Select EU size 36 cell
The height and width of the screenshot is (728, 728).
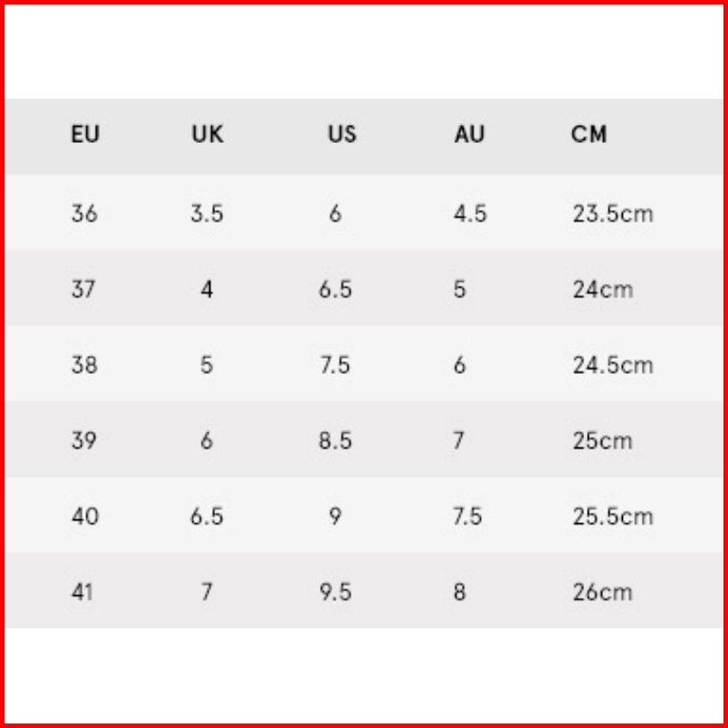[x=84, y=214]
